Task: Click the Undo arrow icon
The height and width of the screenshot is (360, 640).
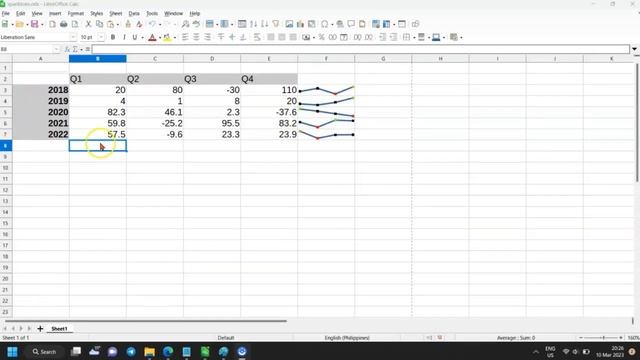Action: point(152,24)
